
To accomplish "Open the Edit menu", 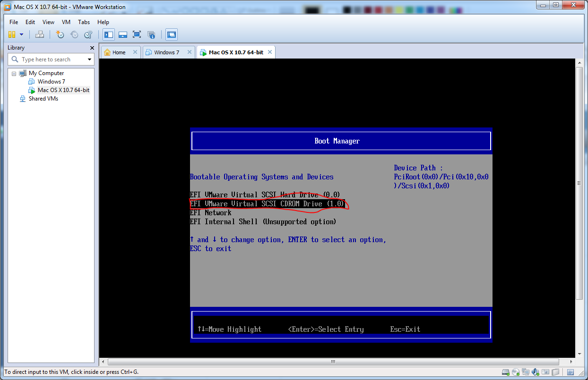I will [x=30, y=22].
